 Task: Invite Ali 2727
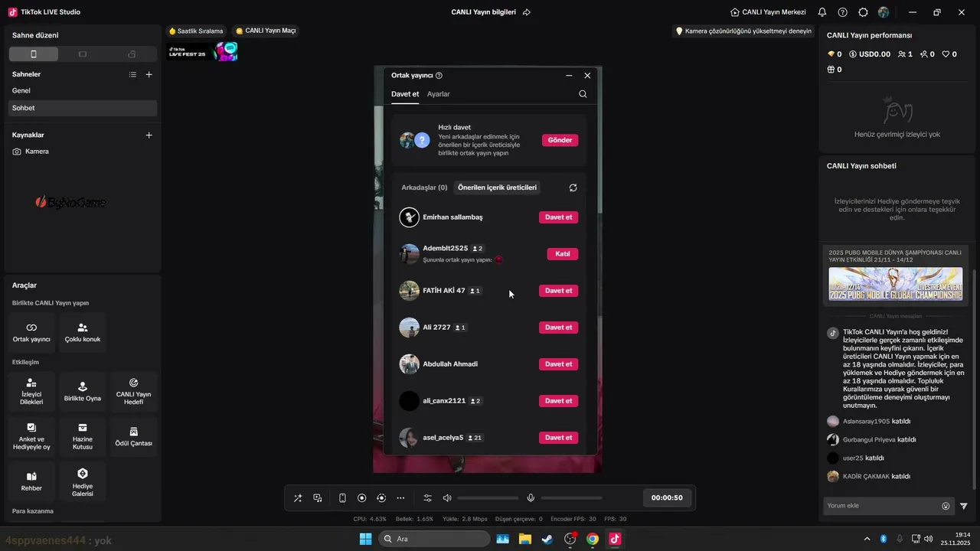point(558,328)
